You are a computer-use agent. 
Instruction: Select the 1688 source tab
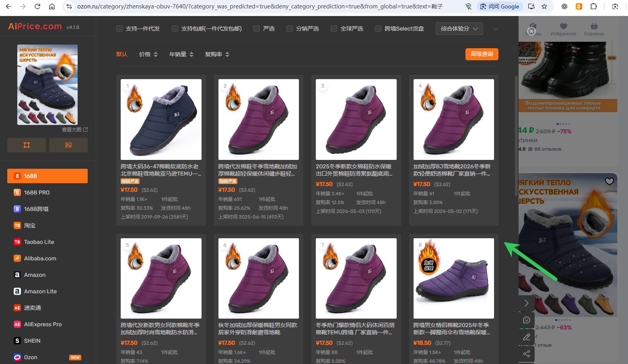[x=47, y=176]
